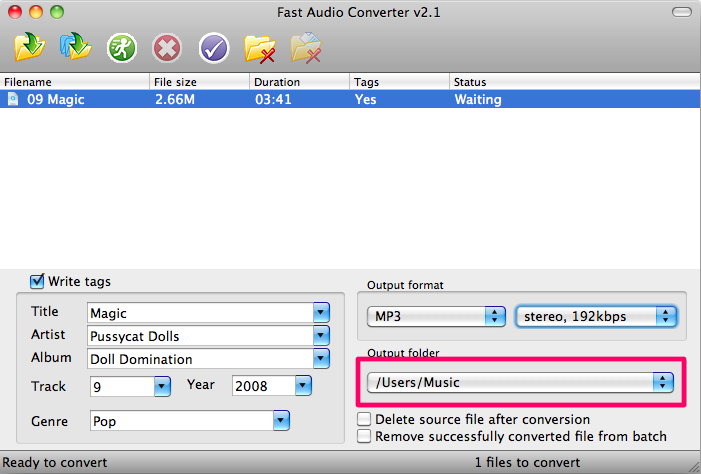Click the purple checkmark toolbar icon
Viewport: 701px width, 474px height.
pyautogui.click(x=214, y=48)
